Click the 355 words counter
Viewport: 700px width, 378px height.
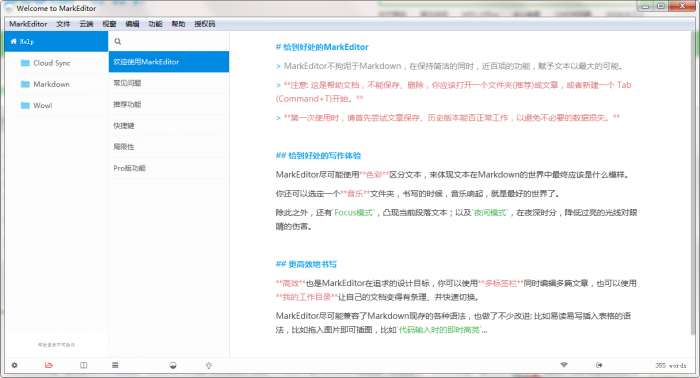point(671,366)
